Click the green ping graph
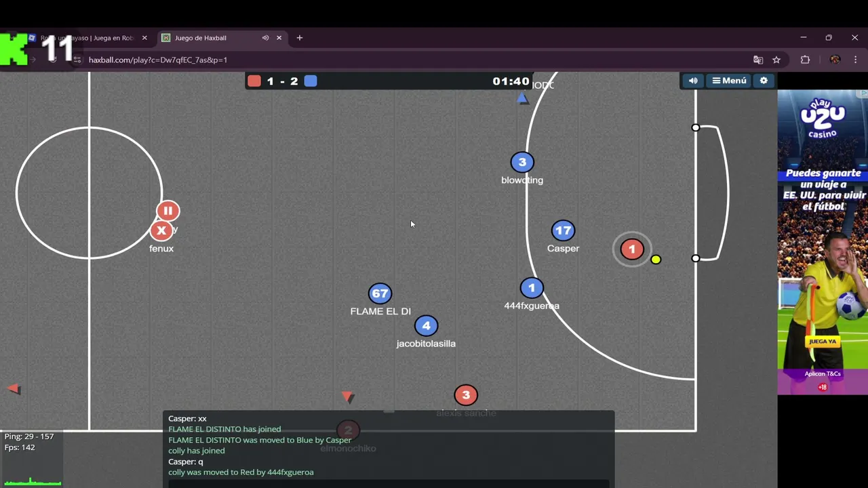Viewport: 868px width, 488px height. 33,481
